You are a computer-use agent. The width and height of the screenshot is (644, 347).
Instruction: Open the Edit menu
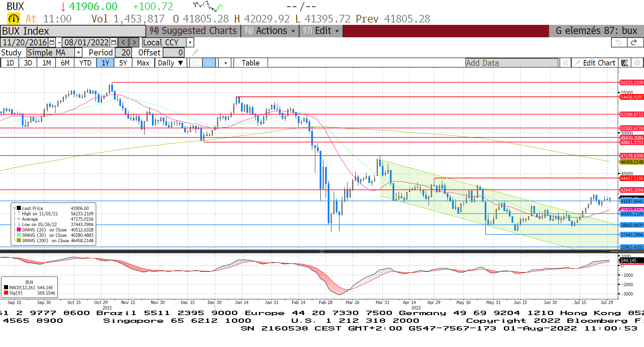point(321,31)
